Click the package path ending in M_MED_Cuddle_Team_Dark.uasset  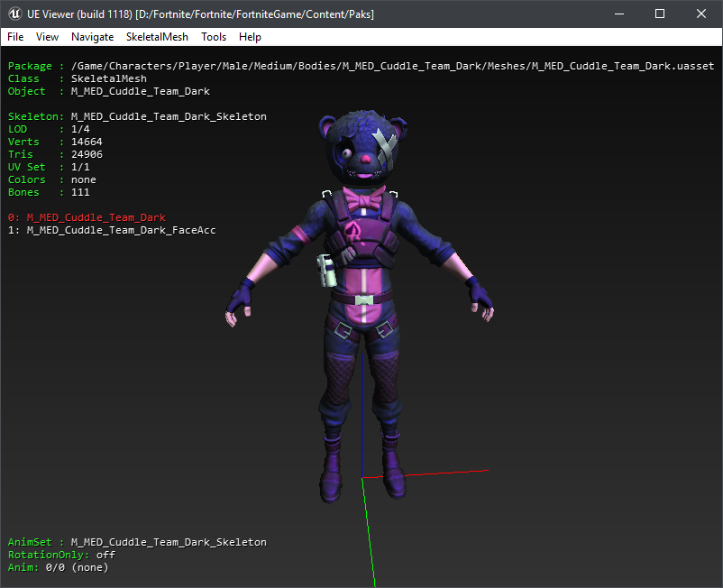(392, 66)
